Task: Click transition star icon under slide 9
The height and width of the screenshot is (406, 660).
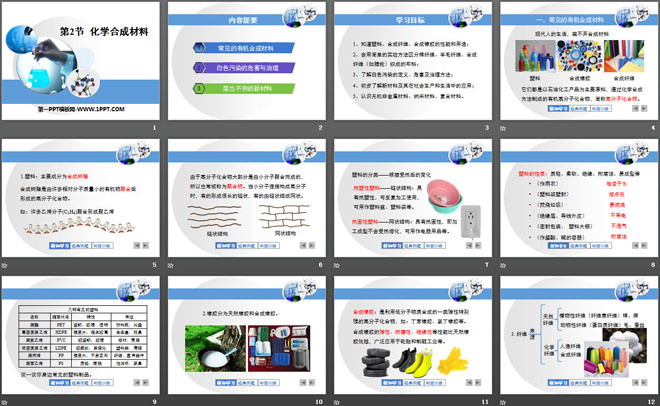Action: (x=5, y=402)
